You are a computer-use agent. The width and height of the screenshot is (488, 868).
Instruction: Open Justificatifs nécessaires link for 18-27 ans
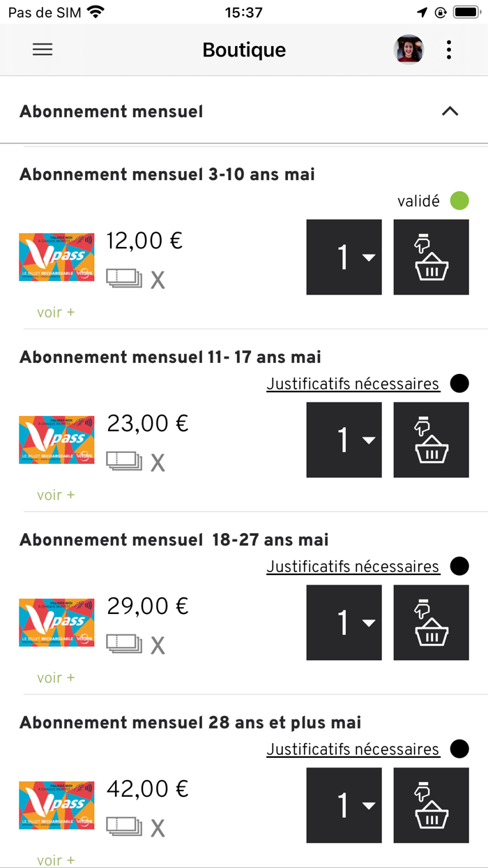353,567
